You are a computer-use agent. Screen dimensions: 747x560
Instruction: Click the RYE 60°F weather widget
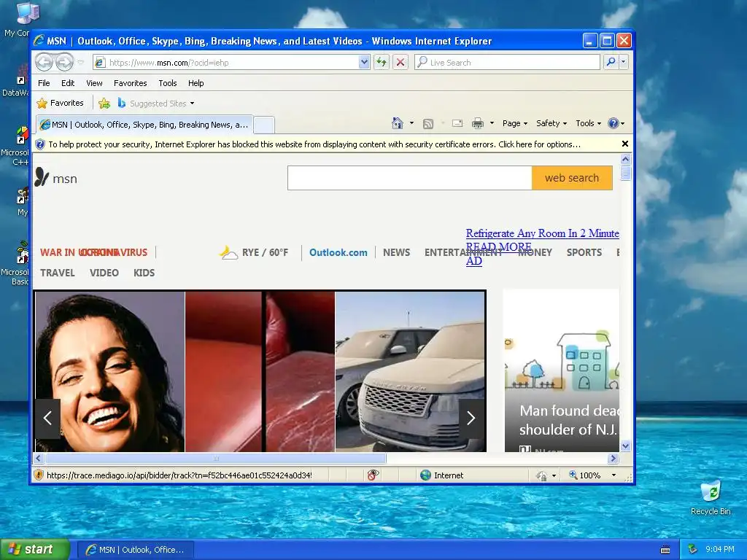254,252
